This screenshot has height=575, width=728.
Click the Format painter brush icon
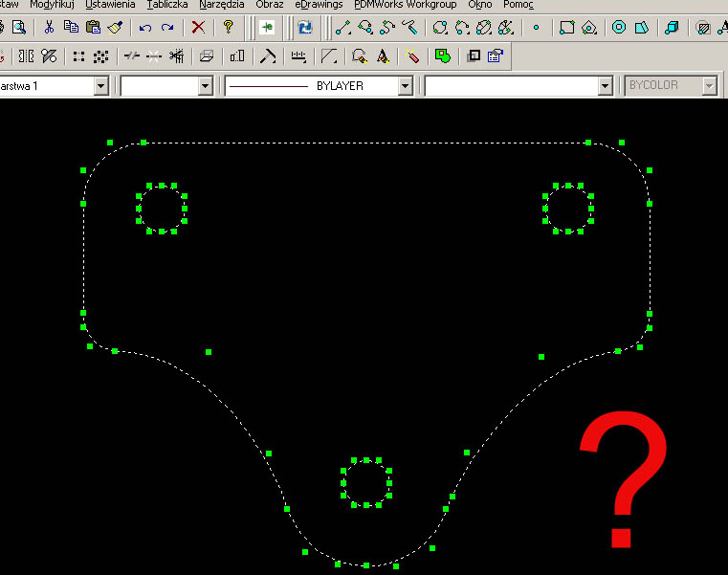coord(115,28)
